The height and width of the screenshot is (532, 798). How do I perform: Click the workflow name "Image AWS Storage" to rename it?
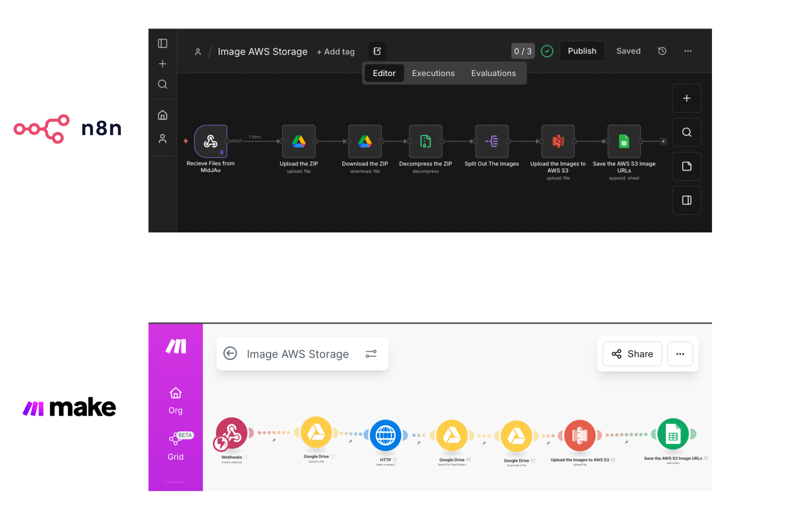tap(262, 51)
